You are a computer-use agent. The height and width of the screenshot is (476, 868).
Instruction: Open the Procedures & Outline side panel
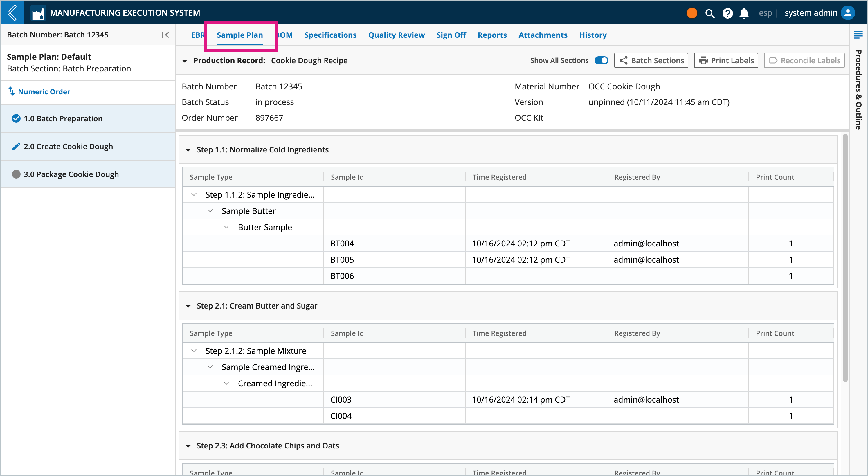click(x=858, y=90)
